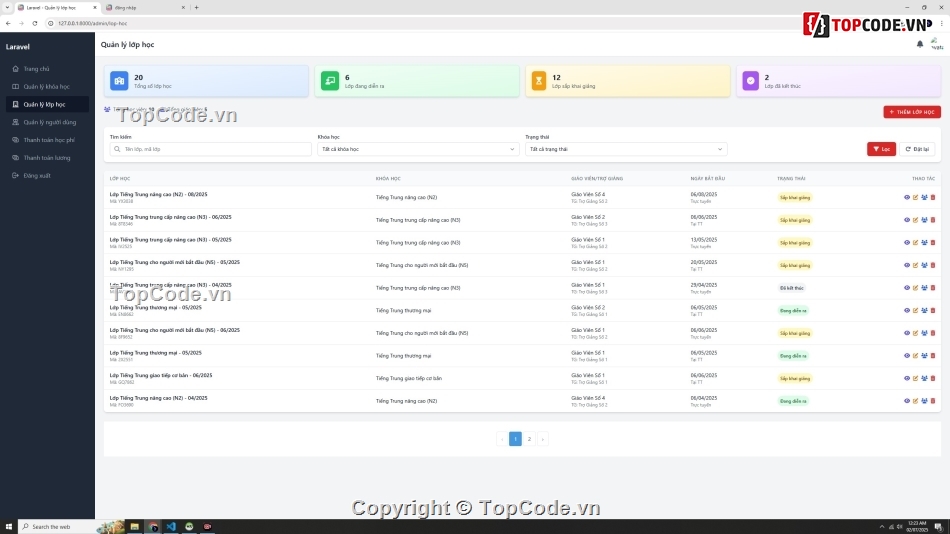This screenshot has height=534, width=950.
Task: Click the THÊM LỚP HỌC button
Action: coord(912,112)
